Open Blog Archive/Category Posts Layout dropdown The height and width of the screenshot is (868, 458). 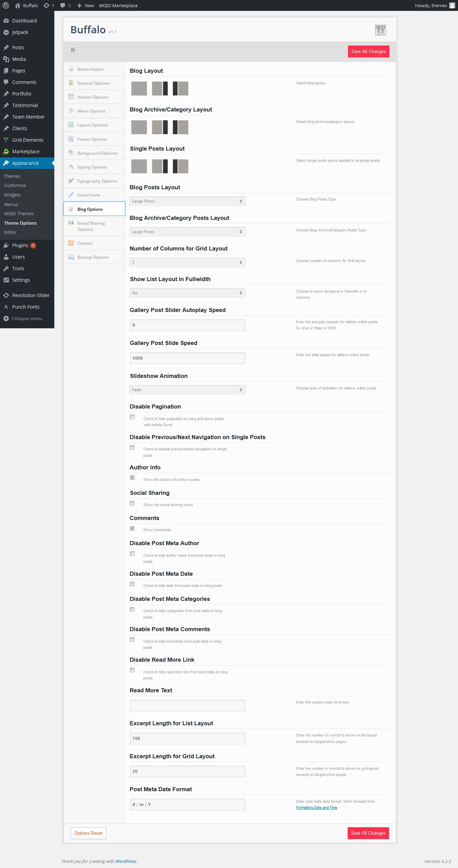click(x=188, y=232)
